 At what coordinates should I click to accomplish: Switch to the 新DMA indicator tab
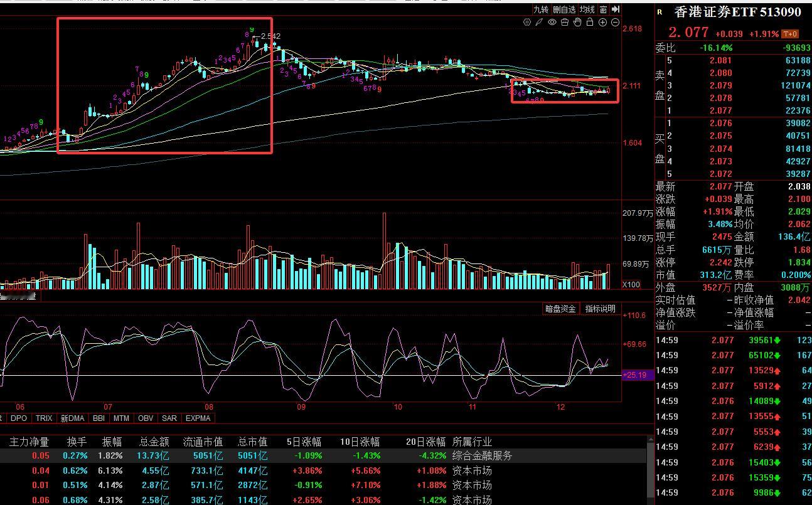(x=72, y=418)
